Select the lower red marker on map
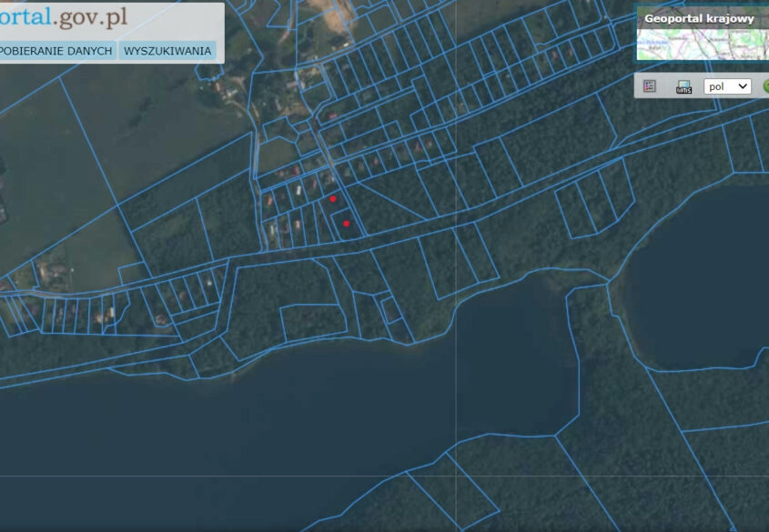This screenshot has width=769, height=532. [347, 223]
